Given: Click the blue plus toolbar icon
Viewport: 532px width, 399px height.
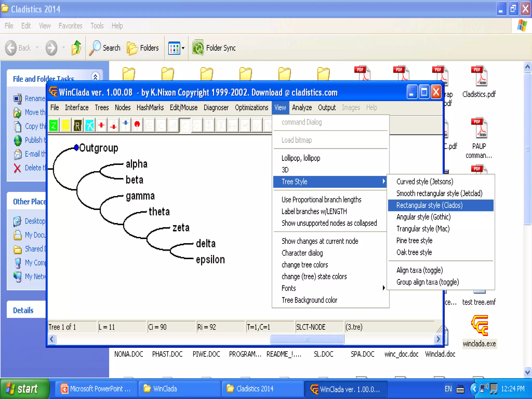Looking at the screenshot, I should pyautogui.click(x=125, y=124).
